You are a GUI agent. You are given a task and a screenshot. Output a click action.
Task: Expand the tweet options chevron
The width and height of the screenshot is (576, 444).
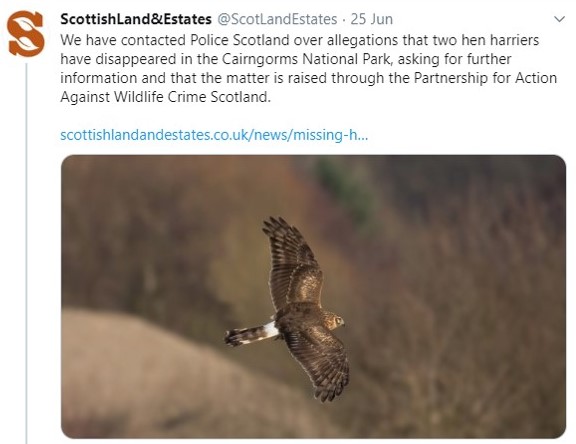[559, 19]
